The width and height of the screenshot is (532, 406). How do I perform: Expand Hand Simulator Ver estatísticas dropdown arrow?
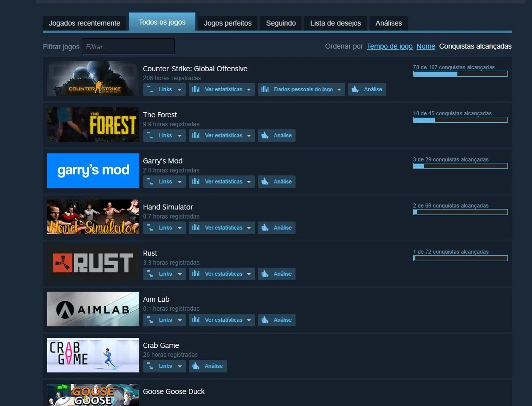[x=249, y=228]
